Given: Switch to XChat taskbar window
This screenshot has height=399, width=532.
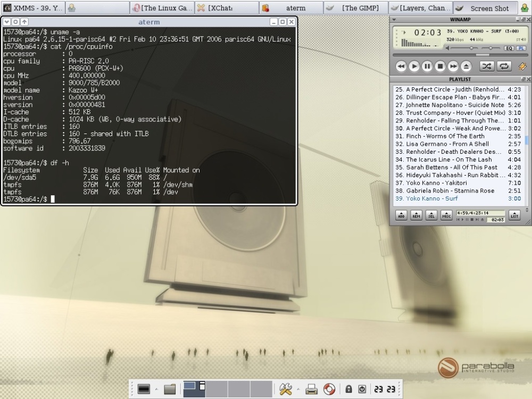Looking at the screenshot, I should (227, 8).
